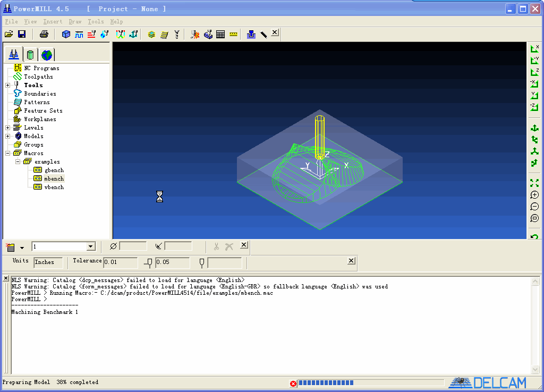The width and height of the screenshot is (544, 392).
Task: Expand the Models tree node
Action: click(7, 136)
